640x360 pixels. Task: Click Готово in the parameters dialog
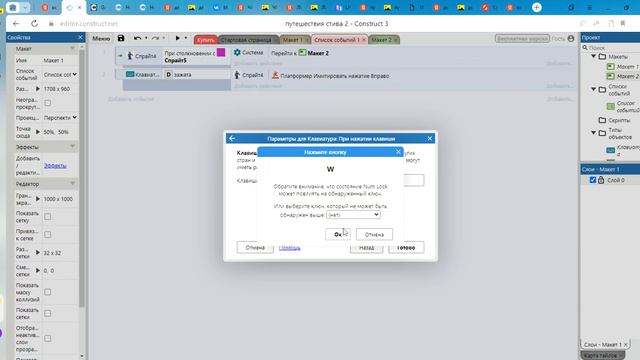[406, 248]
